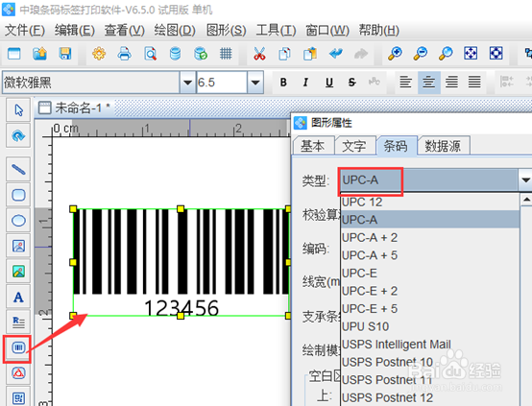Viewport: 532px width, 406px height.
Task: Choose UPC-E from type list
Action: (430, 273)
